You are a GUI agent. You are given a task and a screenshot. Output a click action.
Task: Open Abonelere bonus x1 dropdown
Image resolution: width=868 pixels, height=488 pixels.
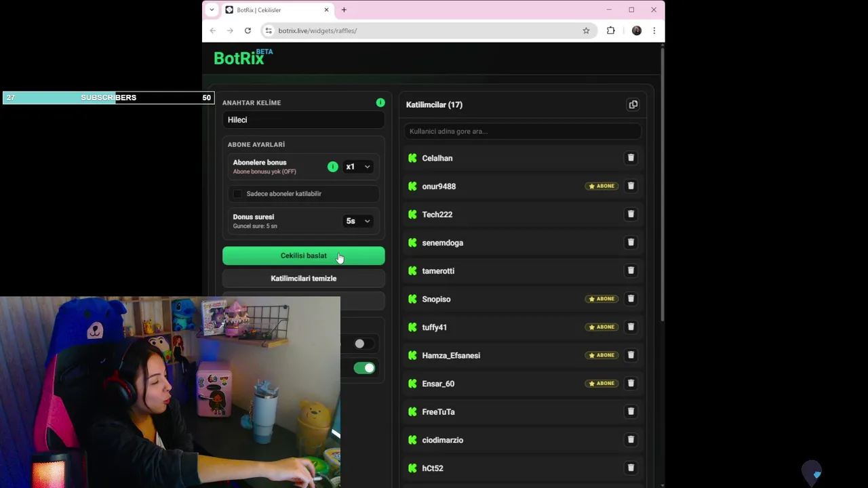click(359, 167)
